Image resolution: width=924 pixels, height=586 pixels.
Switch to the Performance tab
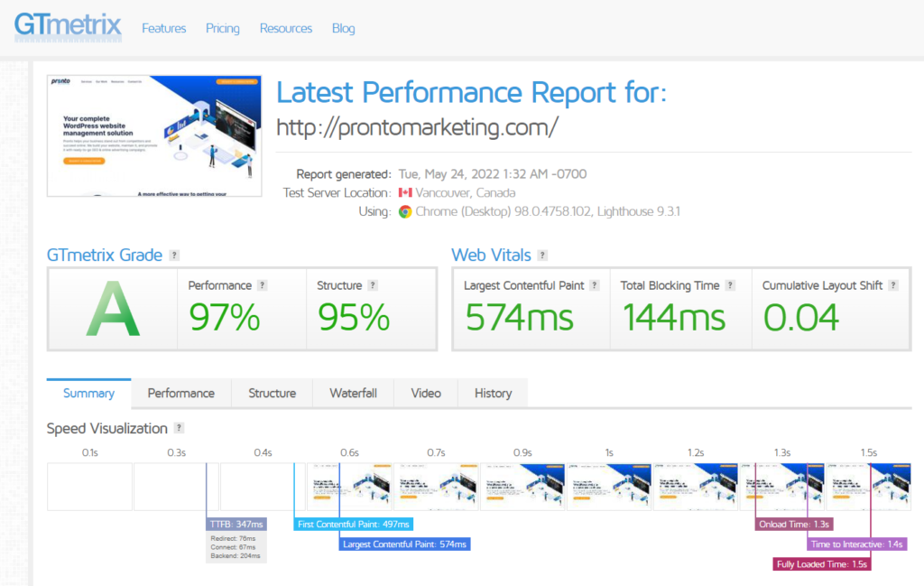point(180,393)
